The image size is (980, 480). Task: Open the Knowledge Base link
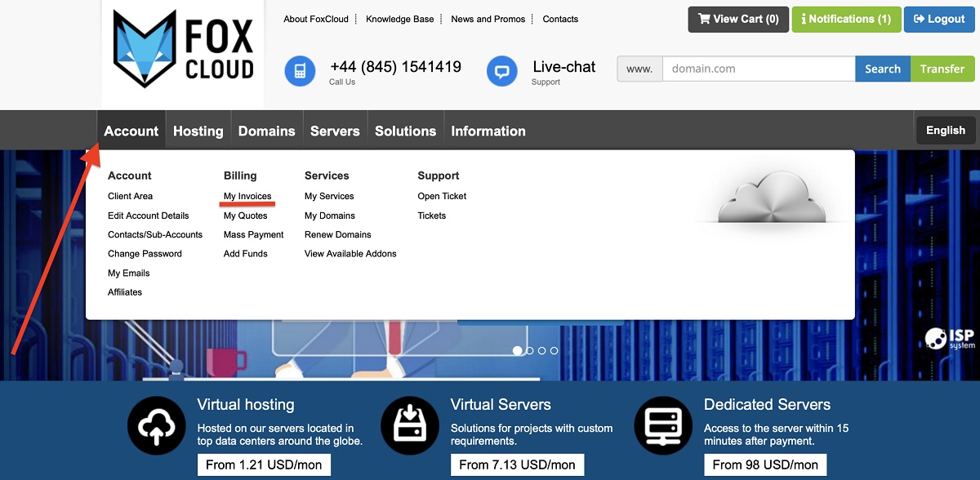[399, 19]
